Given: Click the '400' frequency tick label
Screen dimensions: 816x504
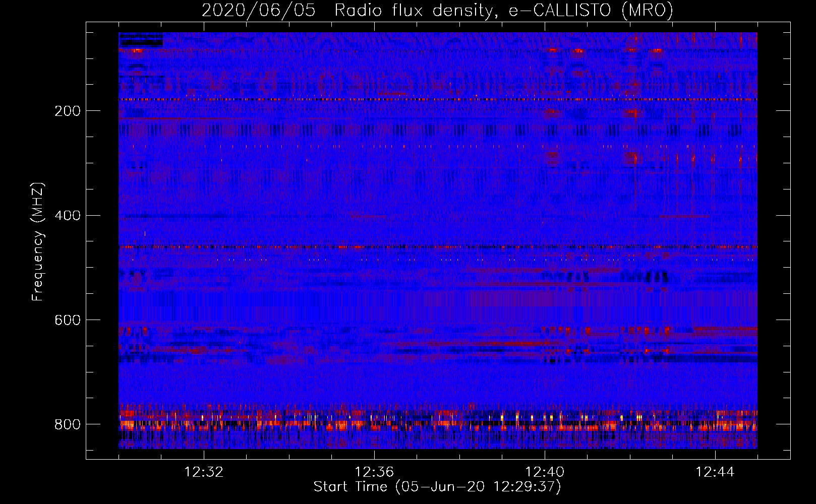Looking at the screenshot, I should 68,216.
